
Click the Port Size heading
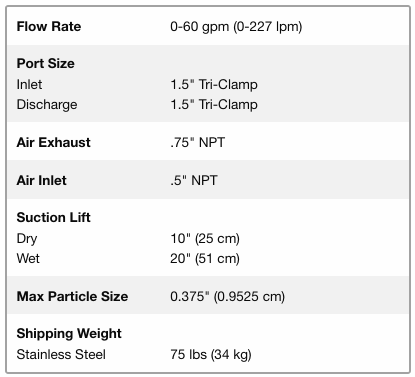pyautogui.click(x=46, y=63)
